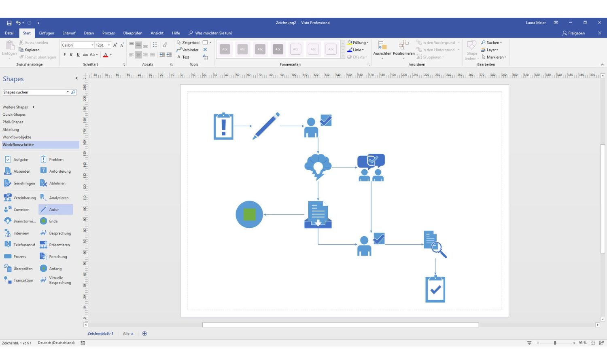Click the Freigeben share button
This screenshot has height=364, width=607.
pyautogui.click(x=573, y=33)
